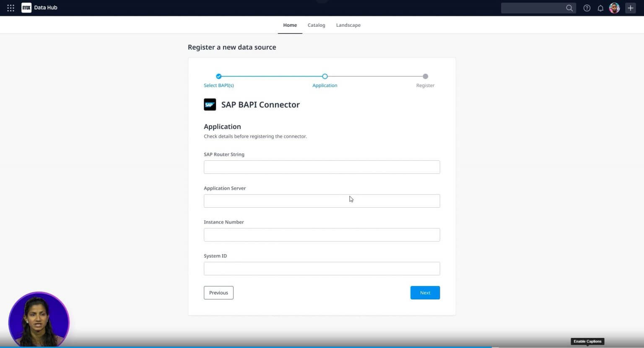The image size is (644, 348).
Task: Click the blue Next button
Action: tap(425, 293)
